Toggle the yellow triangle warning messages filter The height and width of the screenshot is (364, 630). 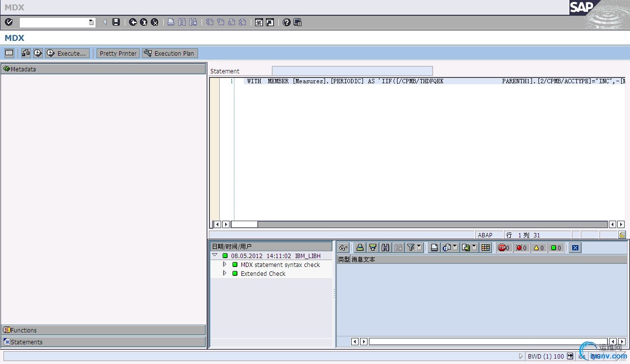pos(539,248)
